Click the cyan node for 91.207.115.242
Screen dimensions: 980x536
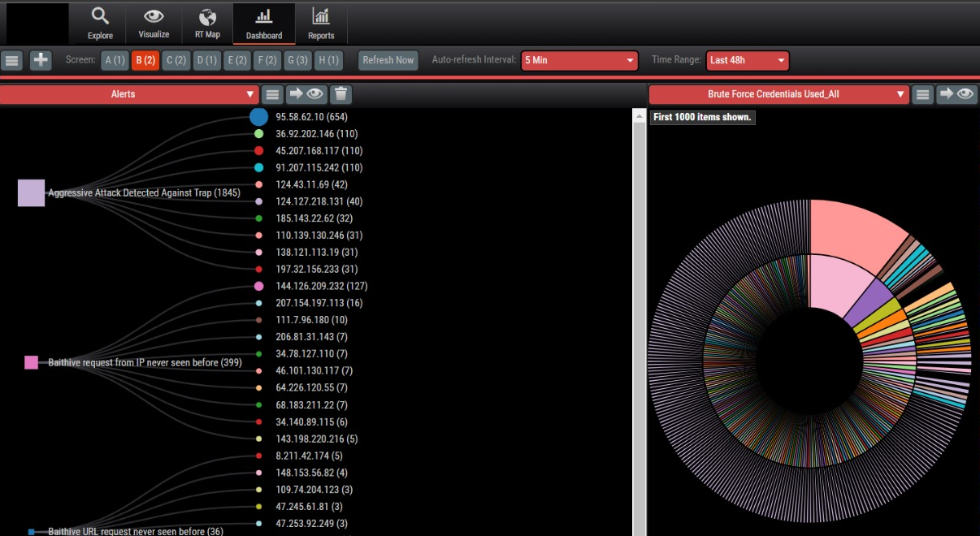pyautogui.click(x=258, y=167)
